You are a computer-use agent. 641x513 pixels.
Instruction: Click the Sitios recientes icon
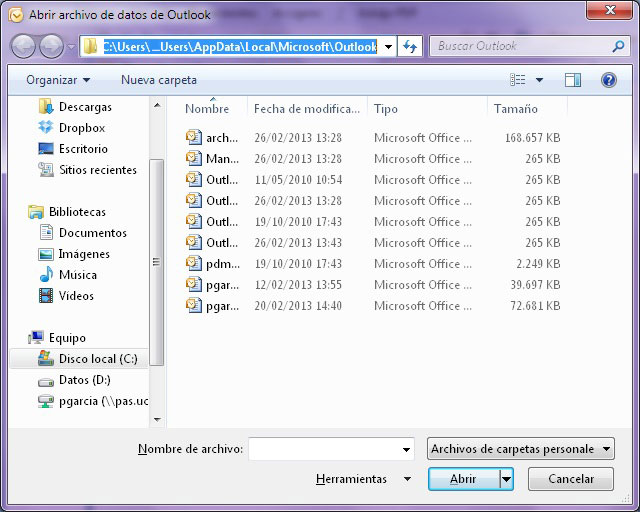46,170
